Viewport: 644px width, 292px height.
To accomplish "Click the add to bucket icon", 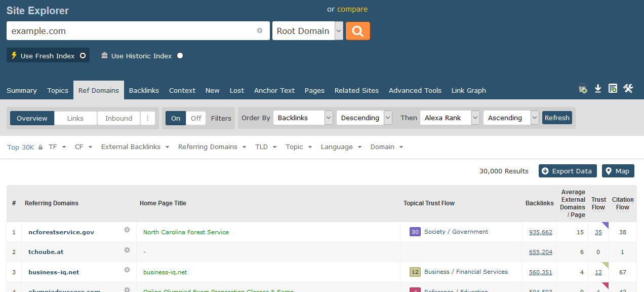I will coord(583,89).
